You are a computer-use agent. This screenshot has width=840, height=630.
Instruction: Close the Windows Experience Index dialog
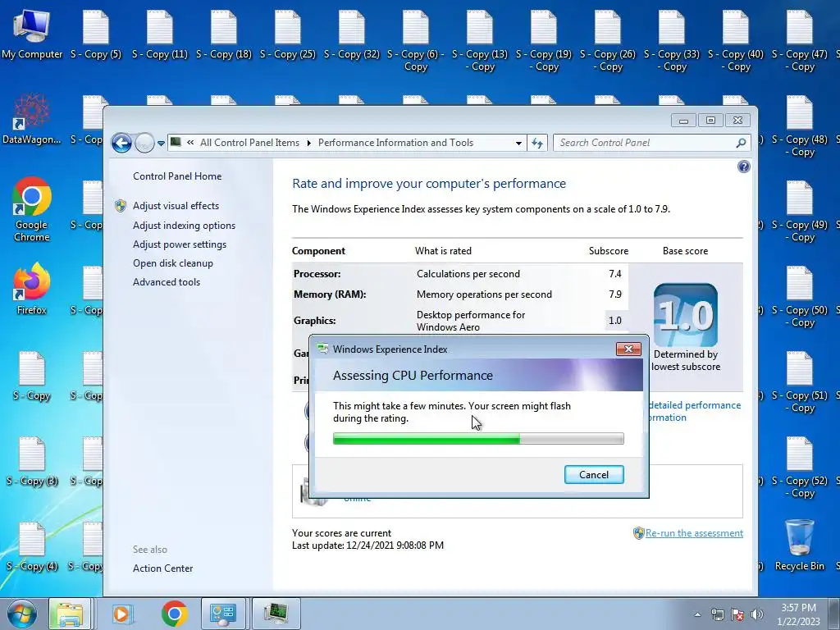(628, 349)
